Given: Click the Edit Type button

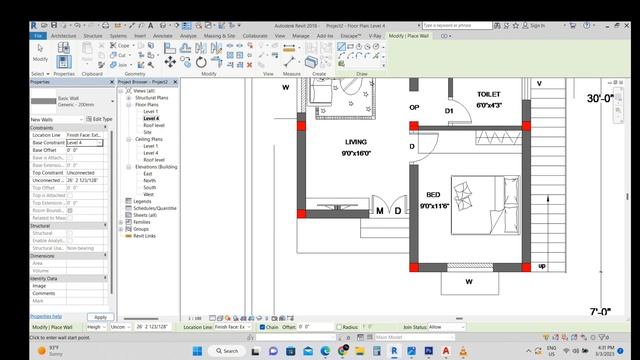Looking at the screenshot, I should [x=99, y=119].
